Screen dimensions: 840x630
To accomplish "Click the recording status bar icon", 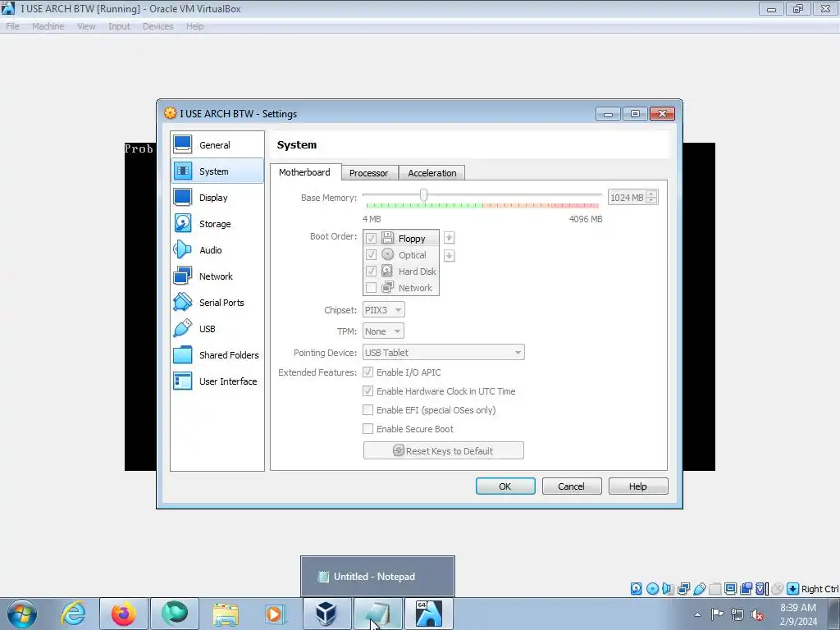I will tap(746, 589).
